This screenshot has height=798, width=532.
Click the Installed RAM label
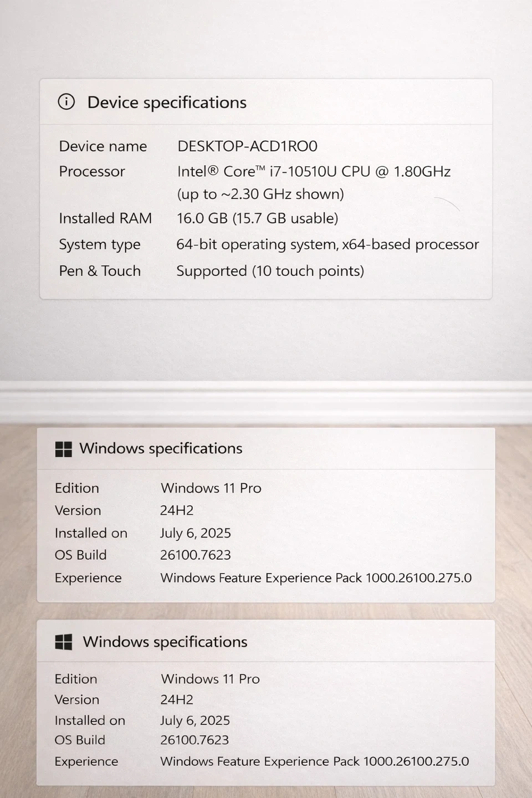click(105, 218)
